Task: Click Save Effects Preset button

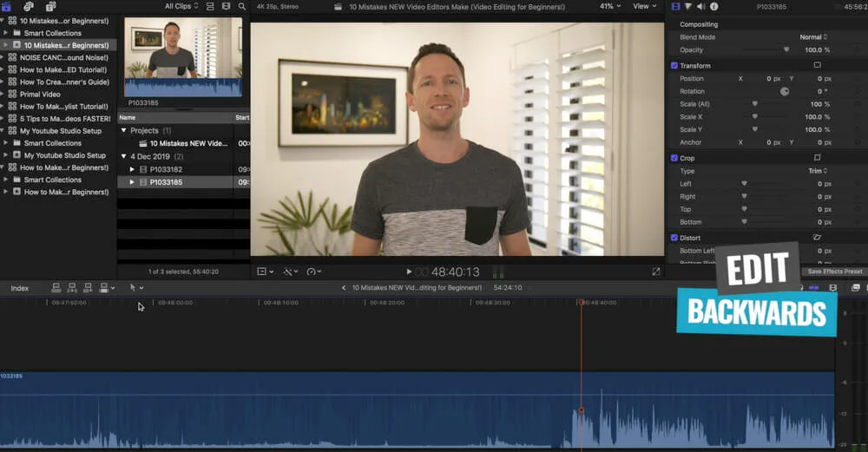Action: [834, 272]
